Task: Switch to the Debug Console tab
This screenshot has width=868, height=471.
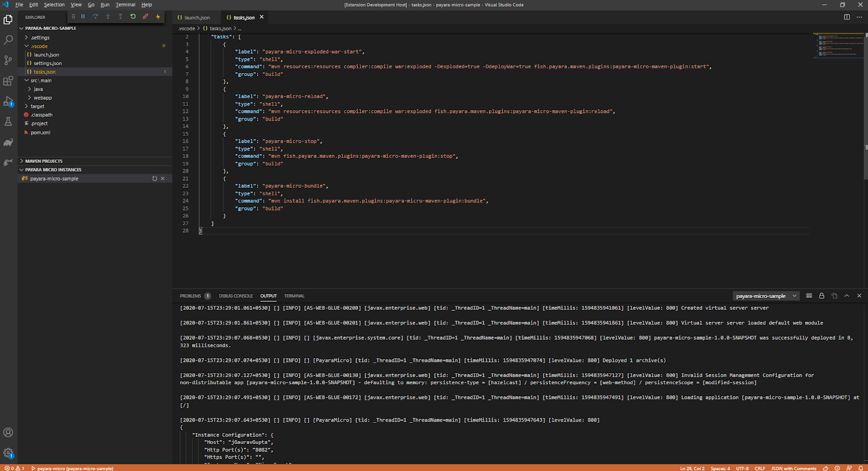Action: point(235,296)
